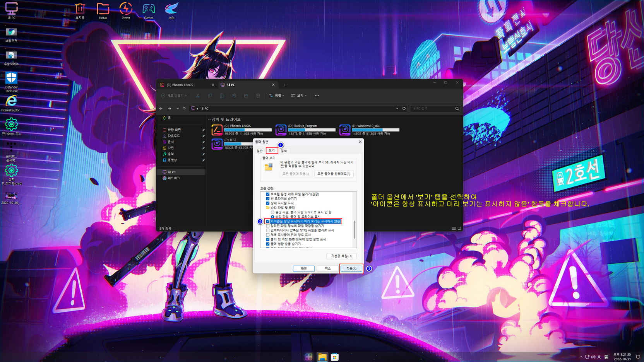Open the 휴지통 recycle bin icon

[x=80, y=10]
